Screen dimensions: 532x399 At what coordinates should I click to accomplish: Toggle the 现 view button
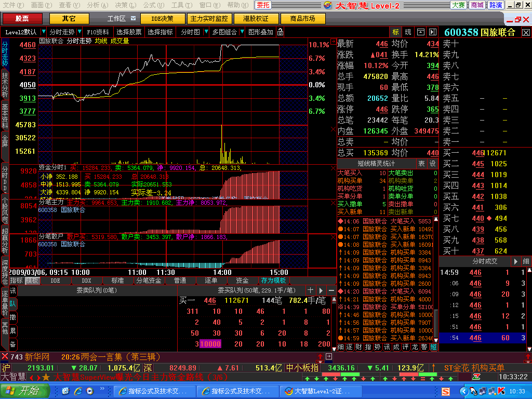click(408, 32)
